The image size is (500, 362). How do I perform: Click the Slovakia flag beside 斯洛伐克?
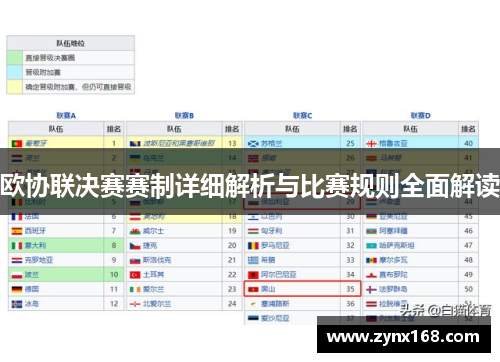click(135, 260)
